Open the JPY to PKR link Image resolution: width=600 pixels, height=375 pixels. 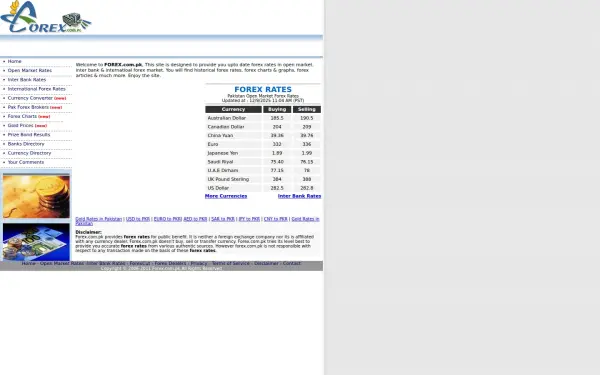click(x=249, y=219)
